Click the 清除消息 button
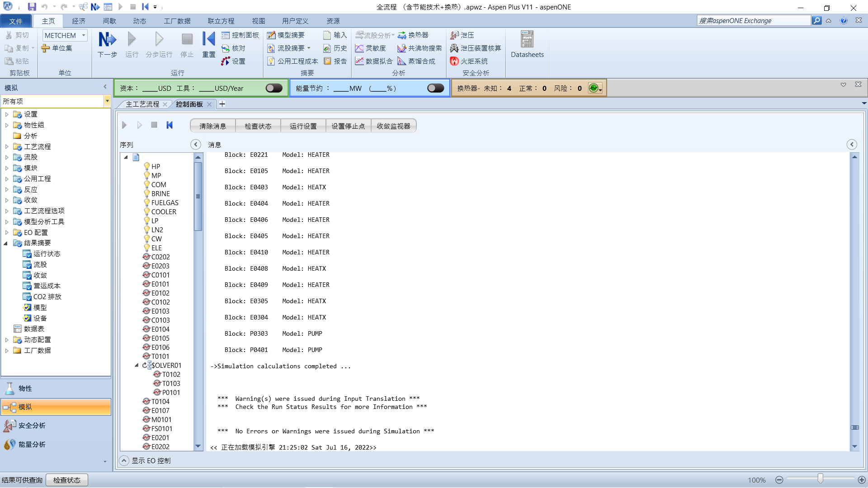 [212, 126]
